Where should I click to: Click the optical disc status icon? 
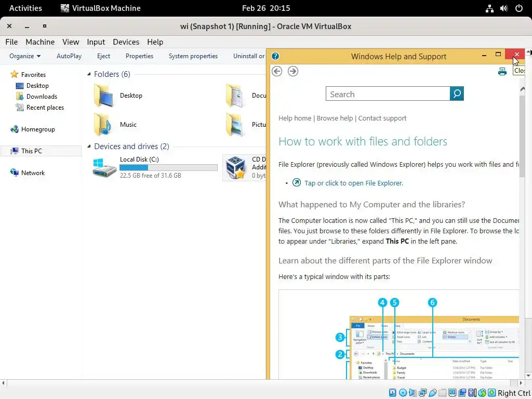(x=403, y=393)
